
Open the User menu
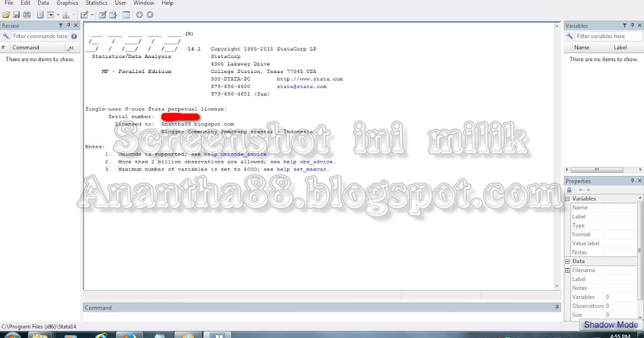click(x=121, y=3)
